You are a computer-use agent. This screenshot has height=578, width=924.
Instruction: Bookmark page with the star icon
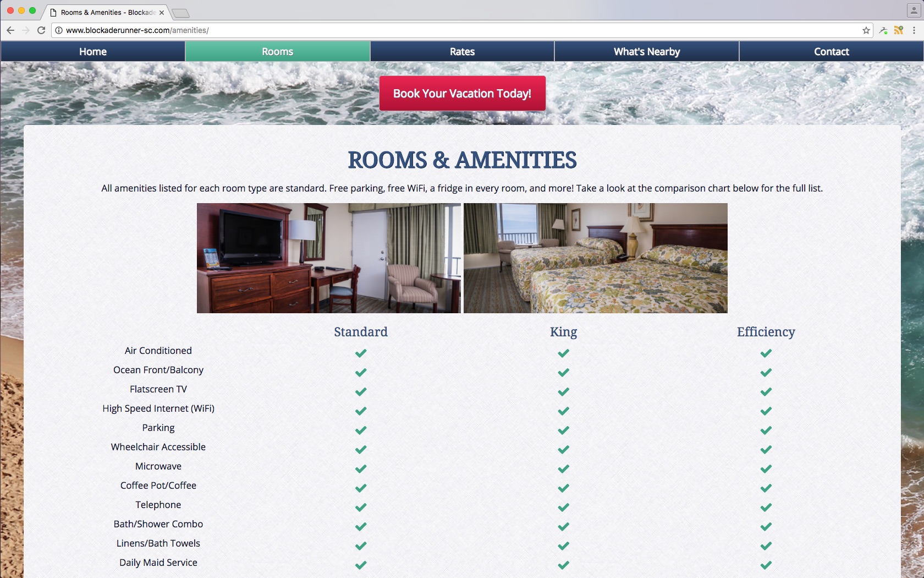[x=866, y=30]
